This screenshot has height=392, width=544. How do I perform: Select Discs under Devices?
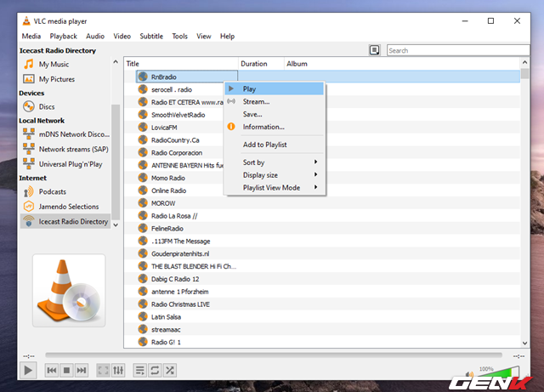point(47,106)
